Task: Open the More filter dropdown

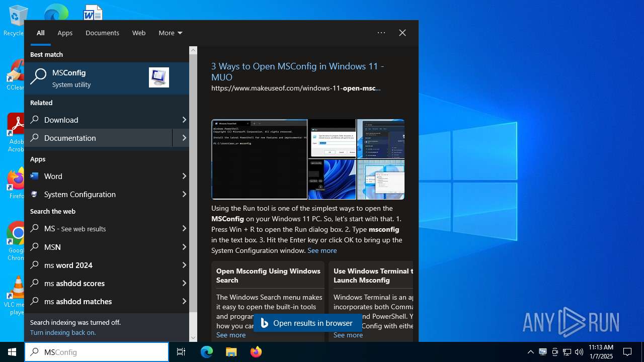Action: coord(170,33)
